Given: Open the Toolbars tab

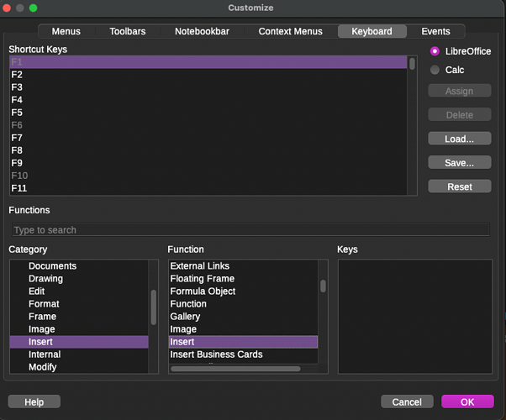Looking at the screenshot, I should pos(127,31).
